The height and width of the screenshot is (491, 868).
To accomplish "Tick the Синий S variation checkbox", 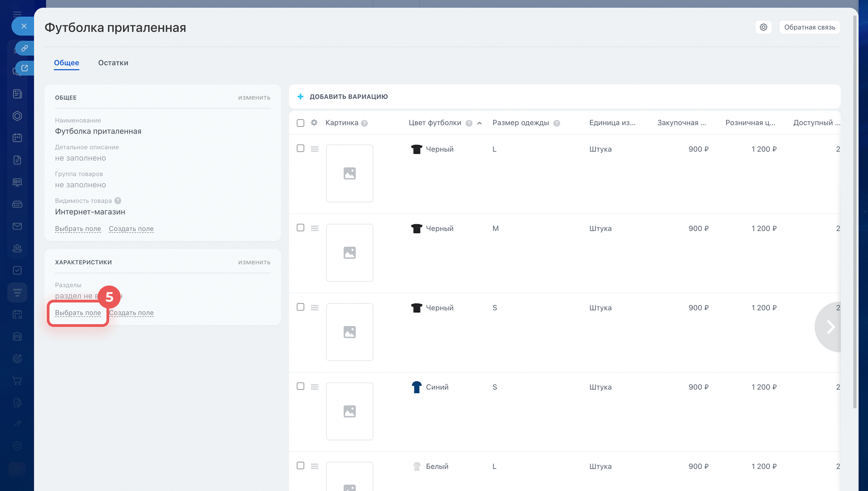I will [x=300, y=387].
